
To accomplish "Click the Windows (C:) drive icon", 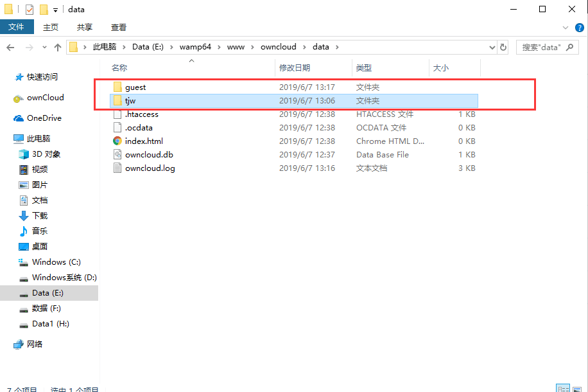I will 24,262.
